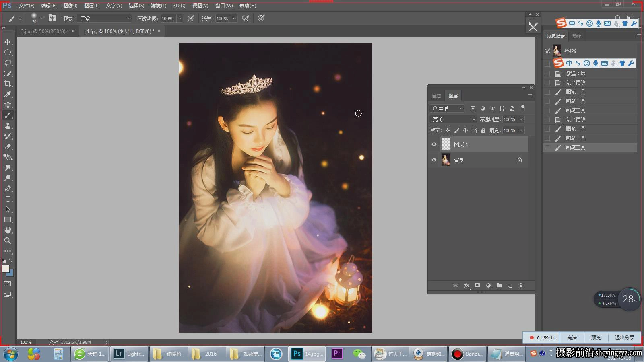Toggle pressure for opacity button

191,18
